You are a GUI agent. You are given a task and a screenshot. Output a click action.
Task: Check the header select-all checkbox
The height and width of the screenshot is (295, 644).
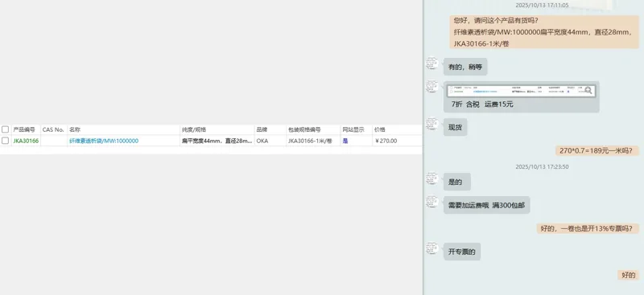coord(5,129)
